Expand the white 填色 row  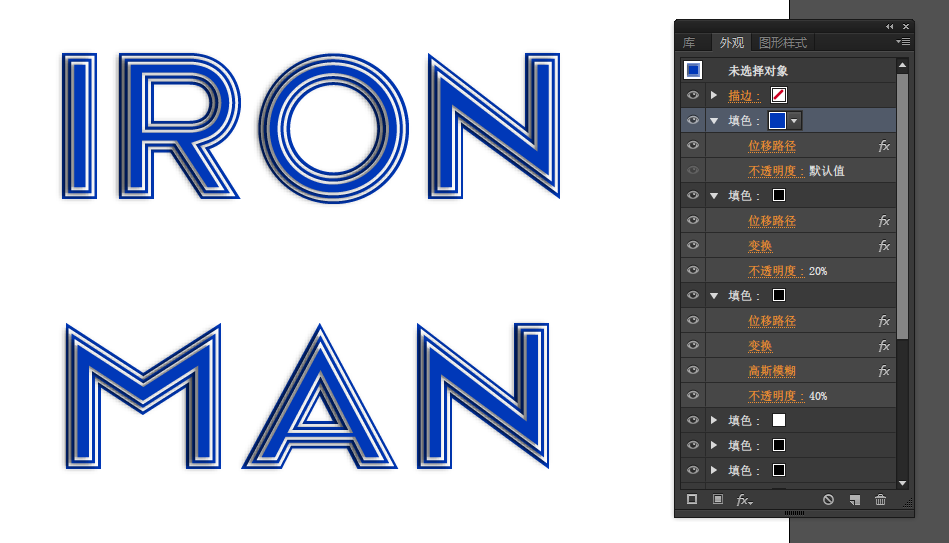tap(714, 420)
